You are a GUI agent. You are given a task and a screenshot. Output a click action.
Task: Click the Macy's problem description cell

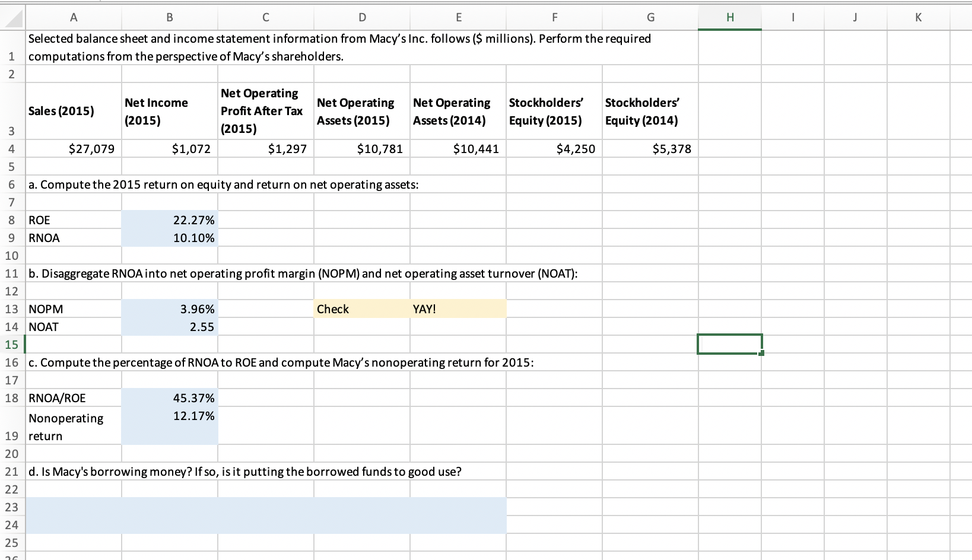coord(362,47)
